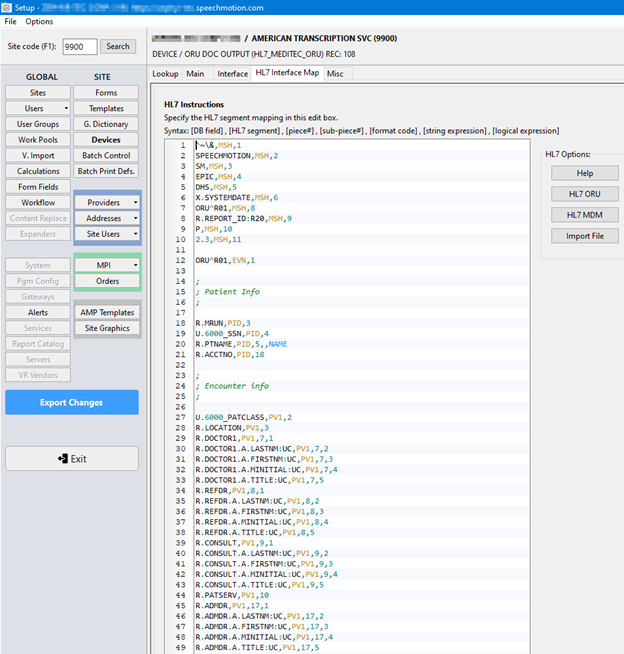
Task: Open site Forms
Action: 106,93
